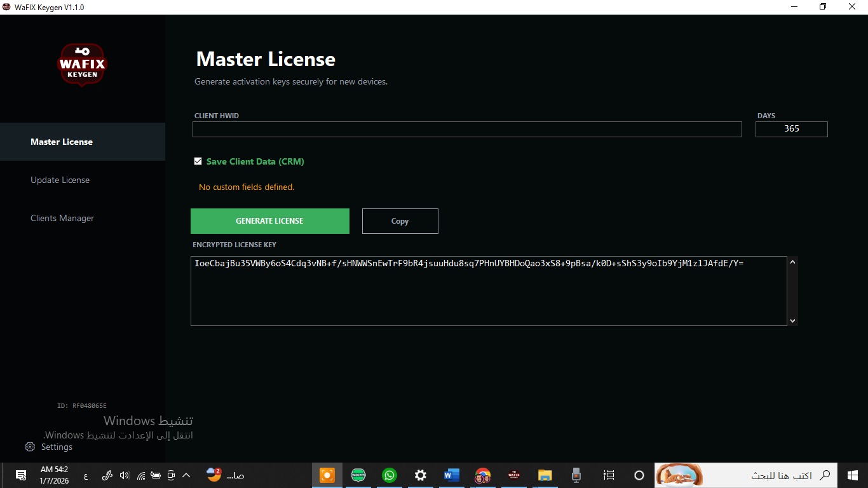The height and width of the screenshot is (488, 868).
Task: Click the Windows Start button
Action: pos(852,475)
